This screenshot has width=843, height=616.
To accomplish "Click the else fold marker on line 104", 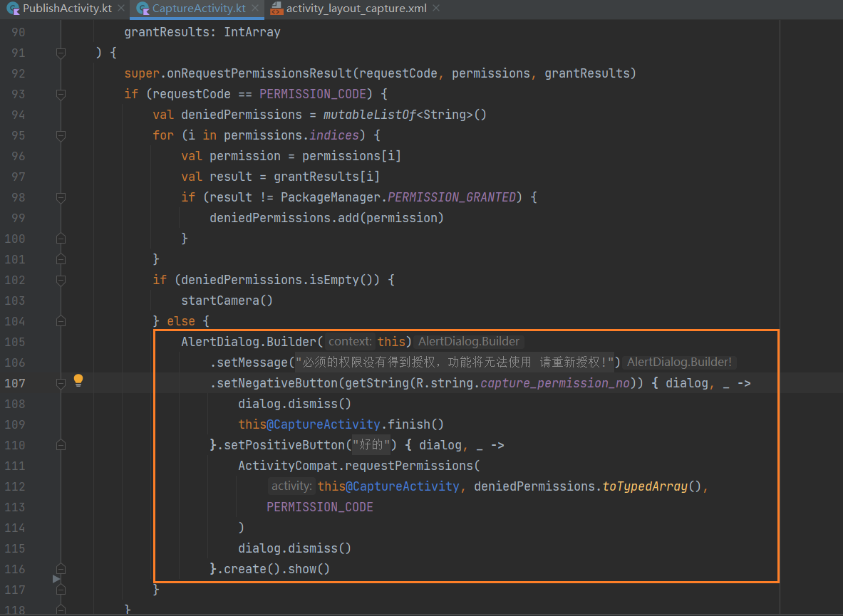I will click(61, 321).
